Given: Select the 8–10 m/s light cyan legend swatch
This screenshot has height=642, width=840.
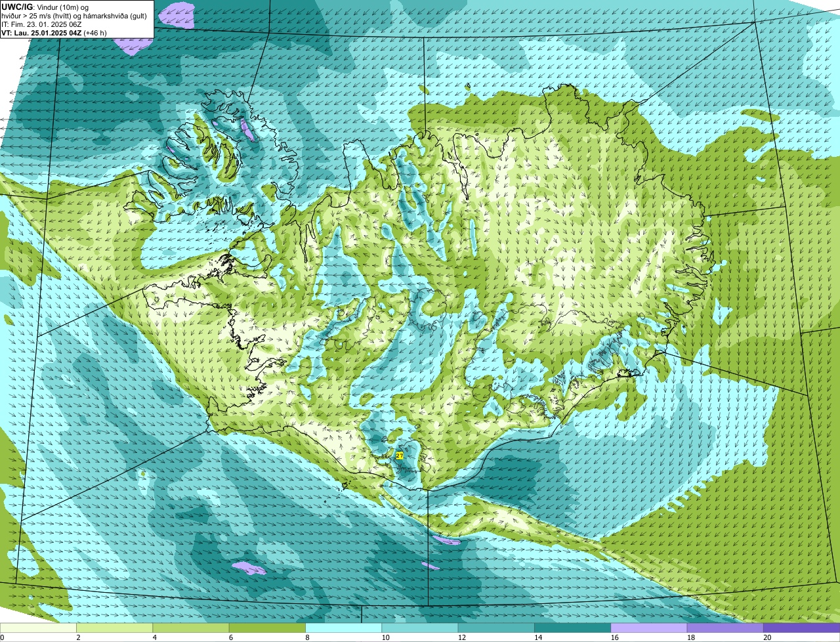Looking at the screenshot, I should point(344,628).
